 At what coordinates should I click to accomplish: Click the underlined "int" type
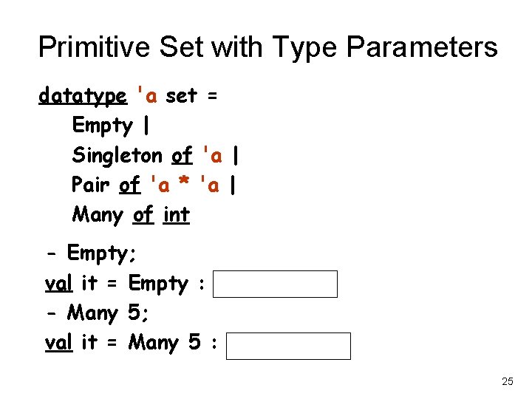click(177, 215)
